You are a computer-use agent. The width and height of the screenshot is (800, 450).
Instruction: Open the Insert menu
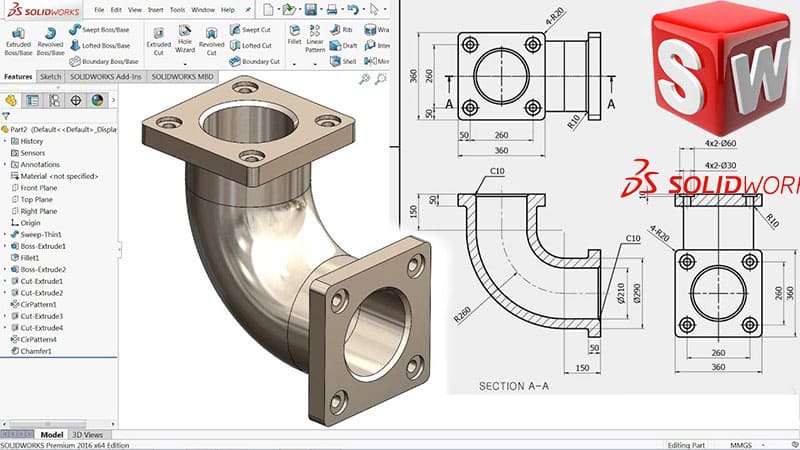(156, 10)
